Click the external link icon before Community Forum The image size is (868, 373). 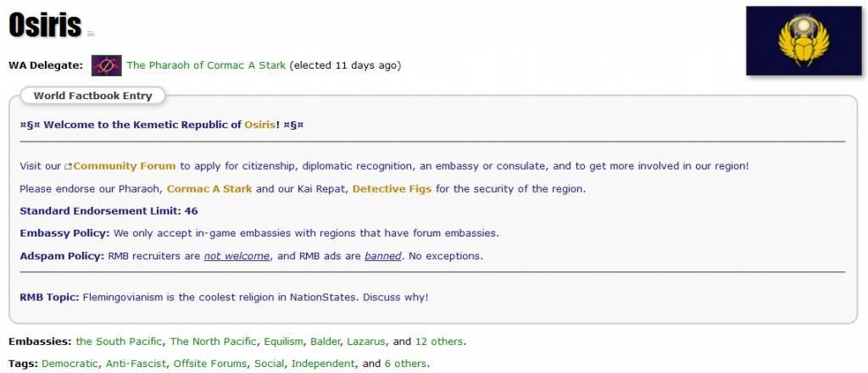[69, 166]
